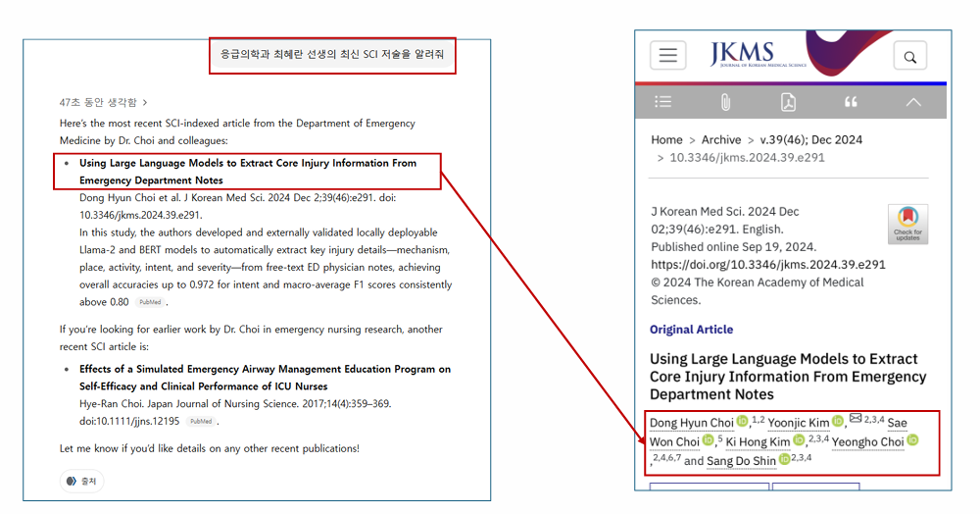Open the JKMS hamburger menu

667,55
